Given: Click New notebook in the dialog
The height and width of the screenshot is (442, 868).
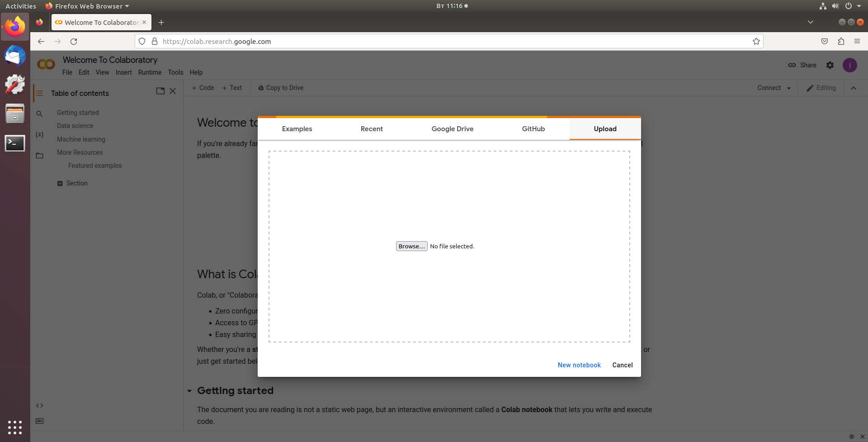Looking at the screenshot, I should point(579,365).
